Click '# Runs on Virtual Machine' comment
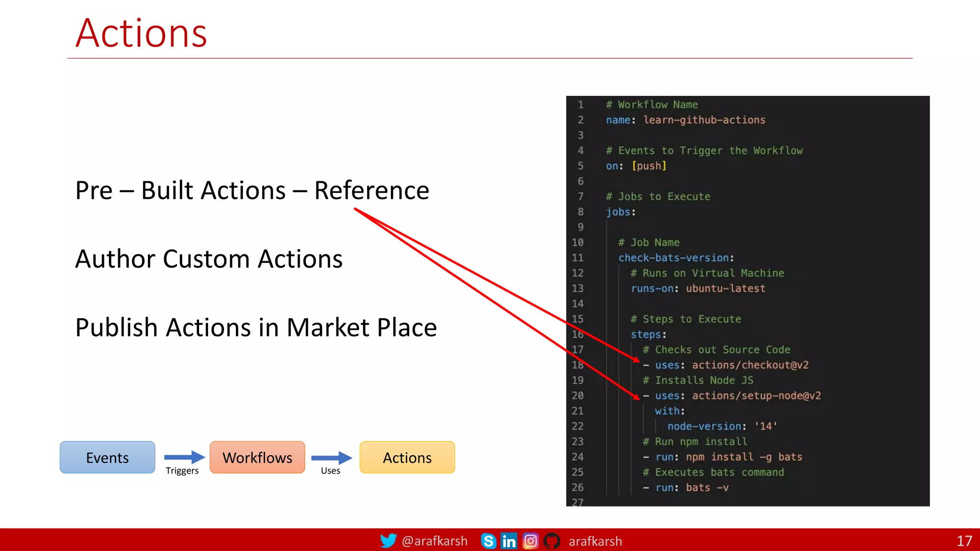Viewport: 980px width, 551px height. point(707,273)
